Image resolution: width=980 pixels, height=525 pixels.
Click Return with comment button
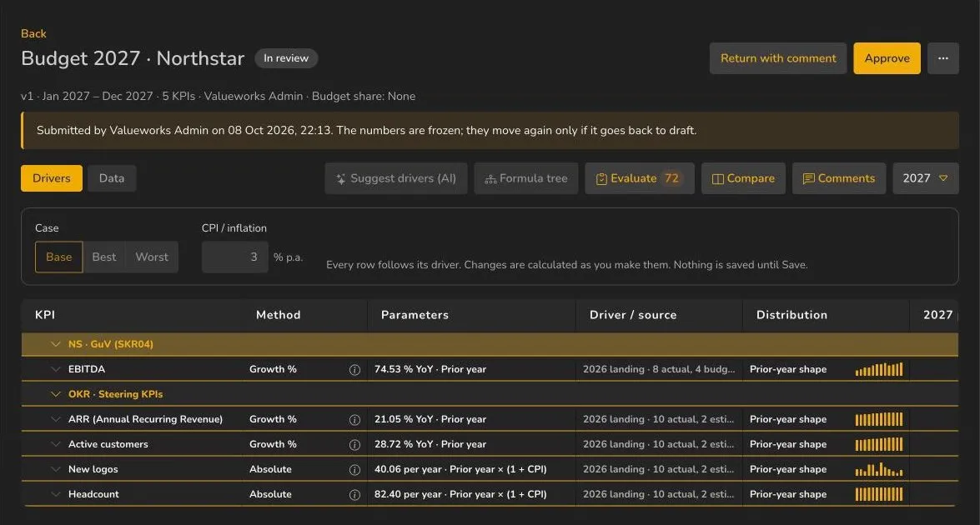(777, 58)
